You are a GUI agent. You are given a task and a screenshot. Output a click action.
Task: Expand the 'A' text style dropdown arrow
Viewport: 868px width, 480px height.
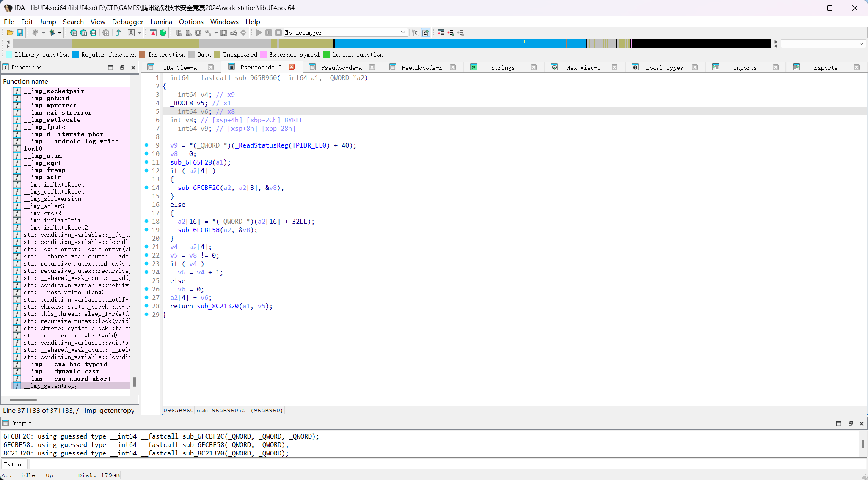pos(139,33)
